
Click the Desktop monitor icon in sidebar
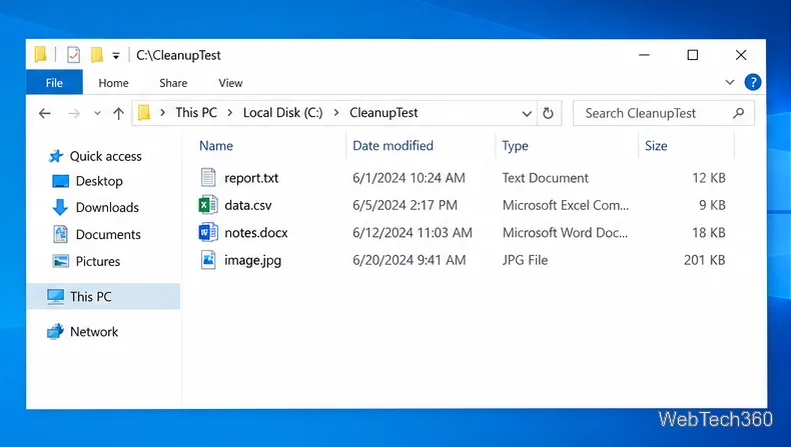[61, 181]
